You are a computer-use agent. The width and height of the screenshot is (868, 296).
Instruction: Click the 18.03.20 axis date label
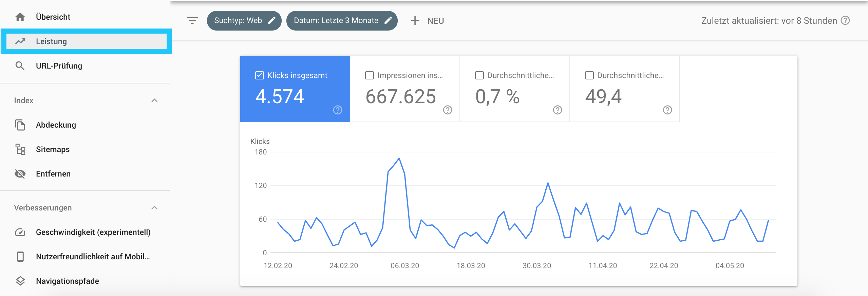click(x=471, y=266)
